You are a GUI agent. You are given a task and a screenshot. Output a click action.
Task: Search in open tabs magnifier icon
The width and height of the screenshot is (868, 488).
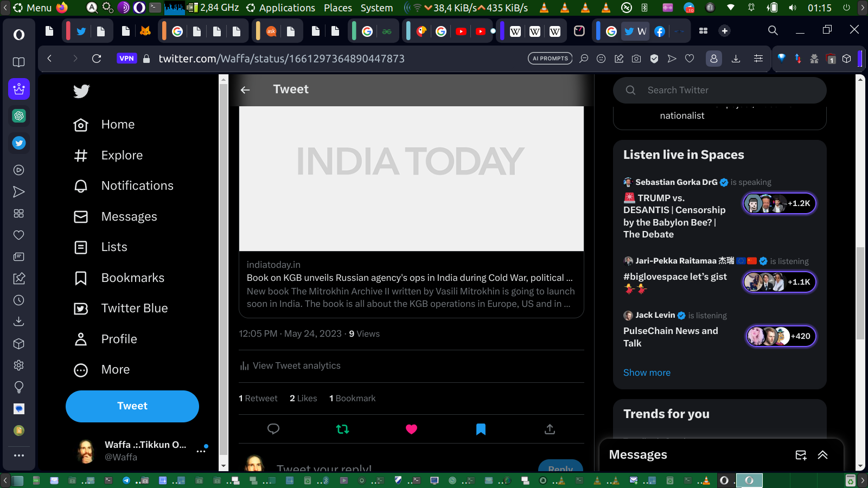pyautogui.click(x=773, y=31)
